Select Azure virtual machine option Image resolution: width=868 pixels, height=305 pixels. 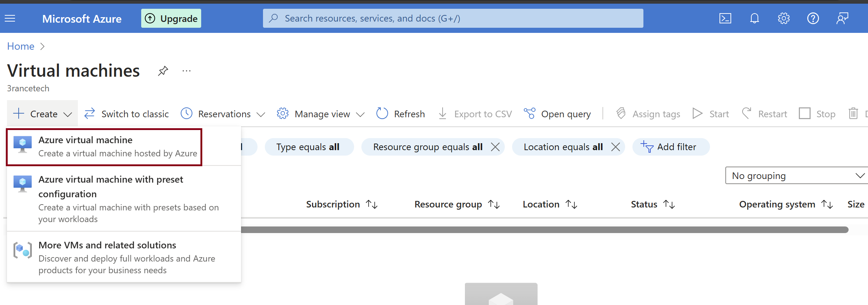point(104,146)
